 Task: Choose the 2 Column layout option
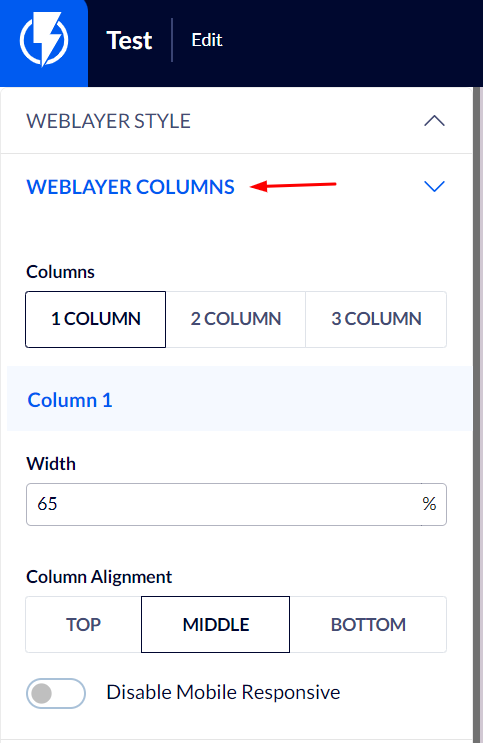click(x=236, y=319)
